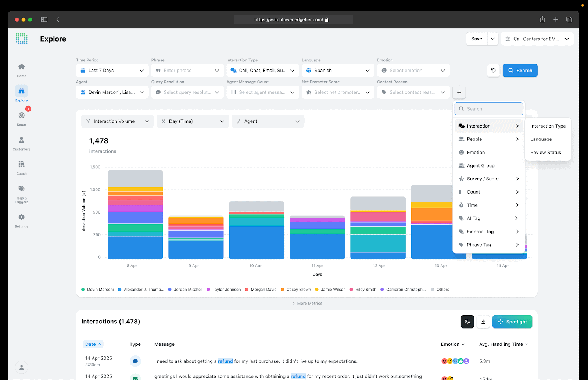Toggle the Others legend entry
This screenshot has width=588, height=380.
(440, 290)
